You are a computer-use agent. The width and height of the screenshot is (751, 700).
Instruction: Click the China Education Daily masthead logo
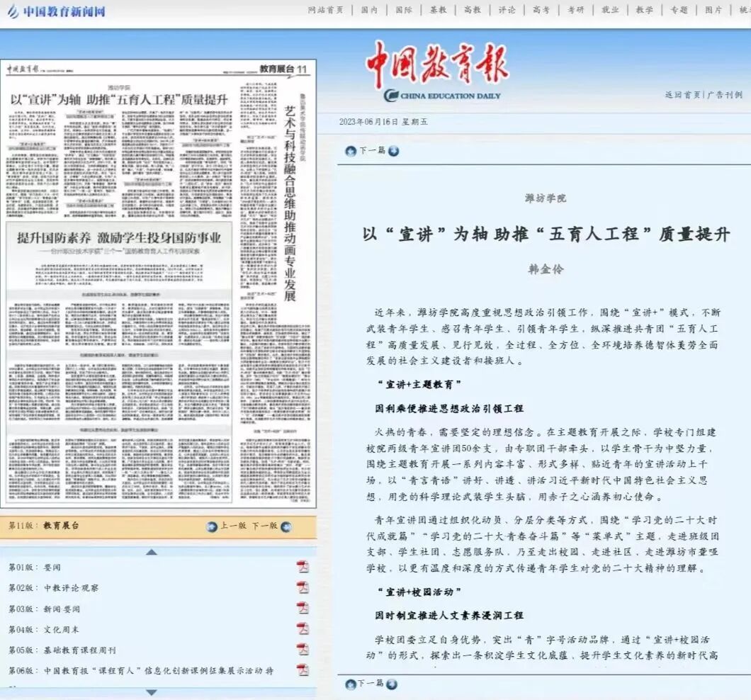(439, 69)
